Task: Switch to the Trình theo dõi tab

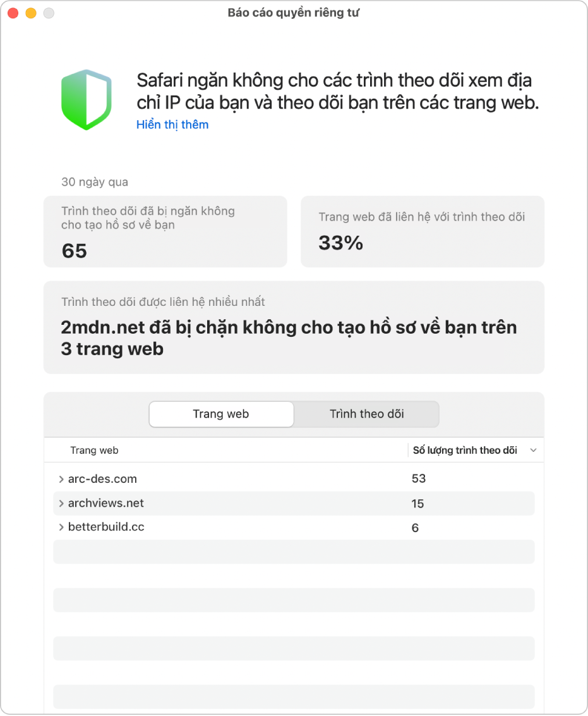Action: click(x=366, y=414)
